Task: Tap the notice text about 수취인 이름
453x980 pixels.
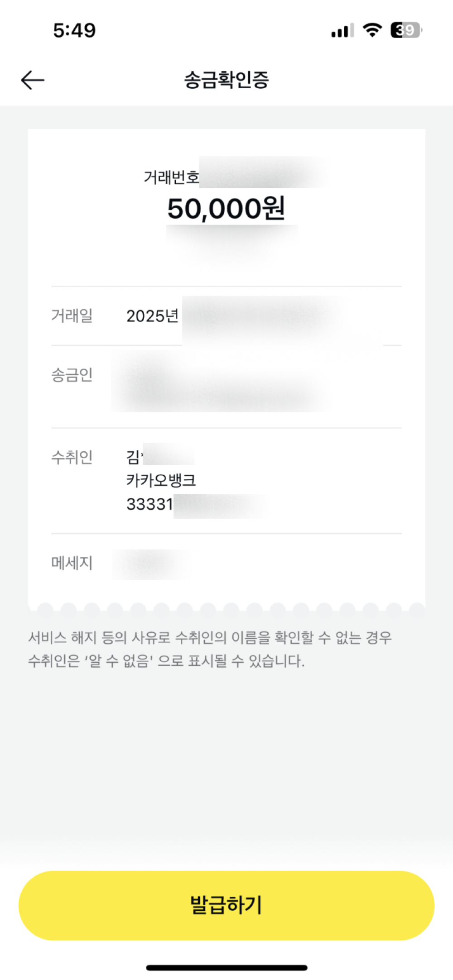Action: coord(210,638)
